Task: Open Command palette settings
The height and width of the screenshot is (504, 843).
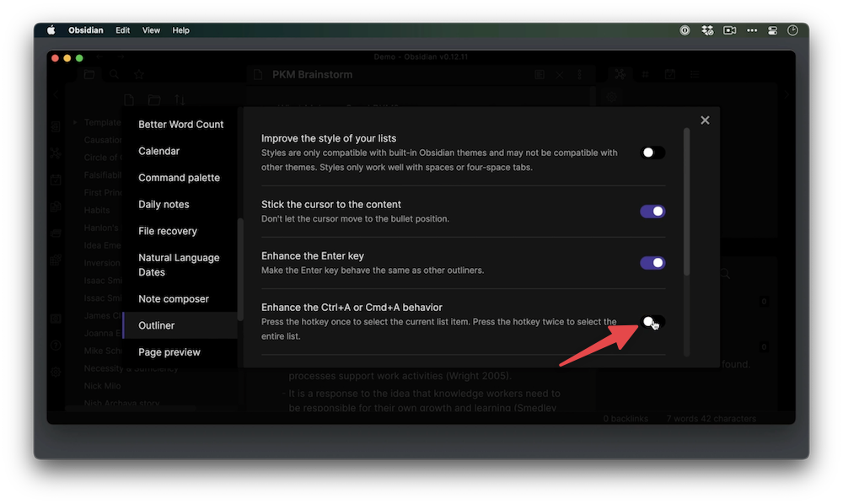Action: [x=179, y=178]
